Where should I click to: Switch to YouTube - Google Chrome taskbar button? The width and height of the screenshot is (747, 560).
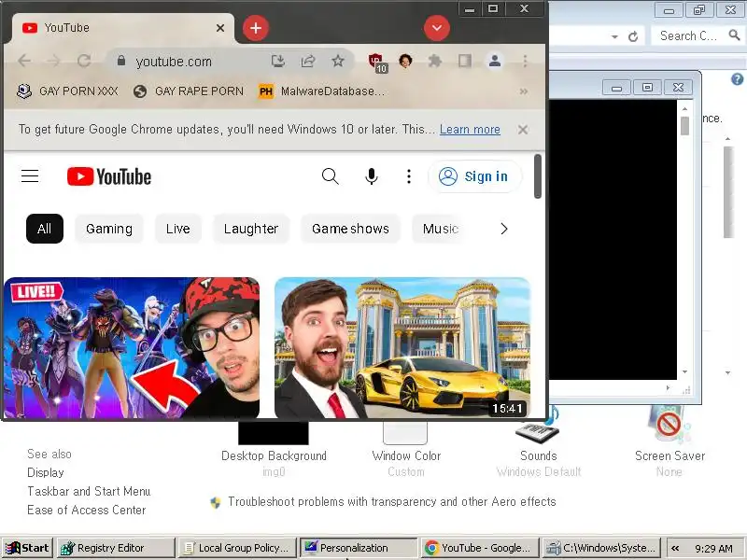coord(480,548)
